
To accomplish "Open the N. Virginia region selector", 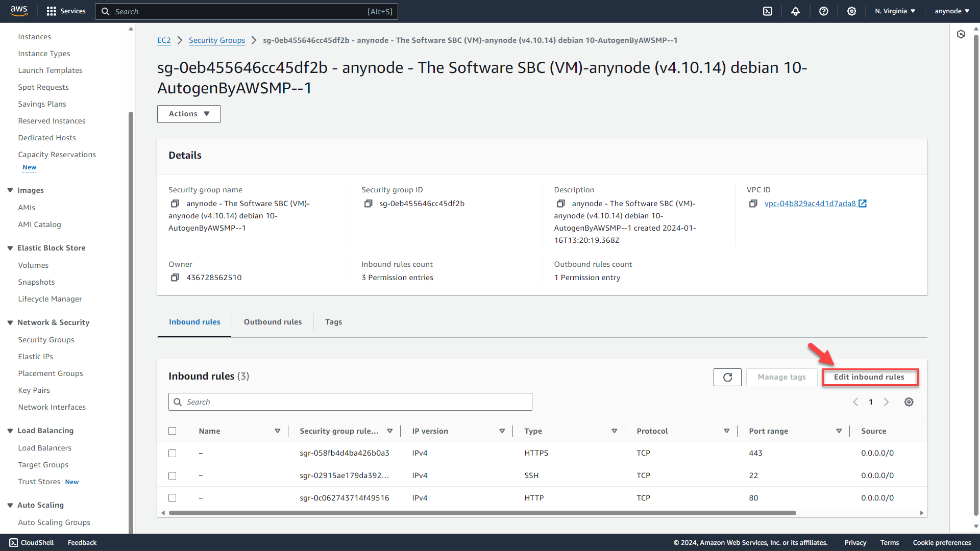I will [x=894, y=11].
